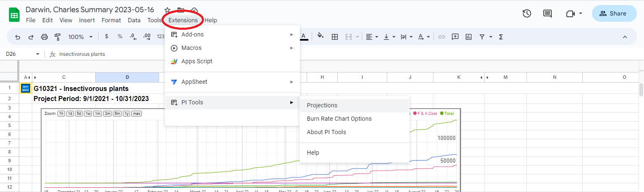
Task: Star this spreadsheet document
Action: 167,10
